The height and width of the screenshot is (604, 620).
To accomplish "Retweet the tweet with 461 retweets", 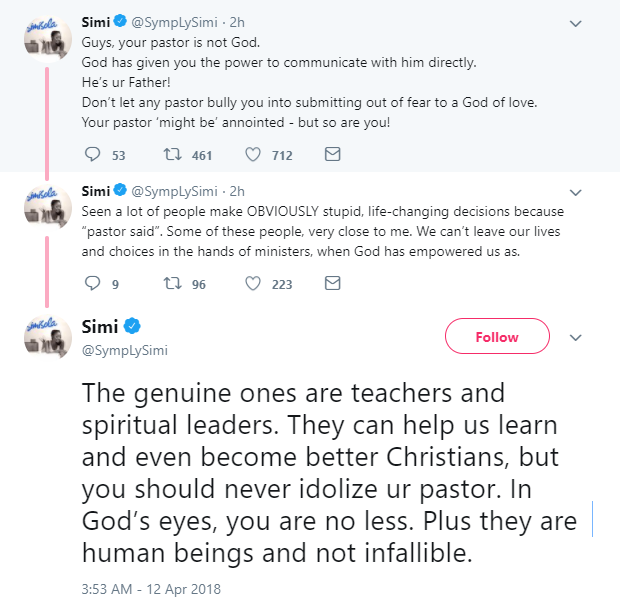I will [170, 155].
